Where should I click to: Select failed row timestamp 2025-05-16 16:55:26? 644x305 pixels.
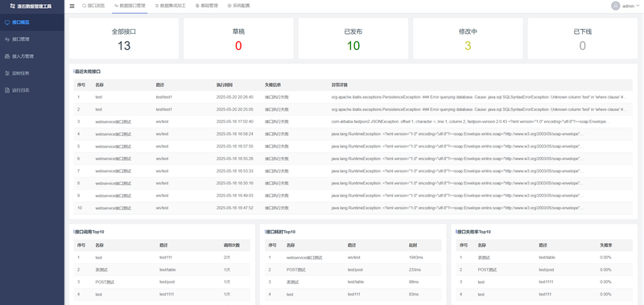[x=235, y=159]
